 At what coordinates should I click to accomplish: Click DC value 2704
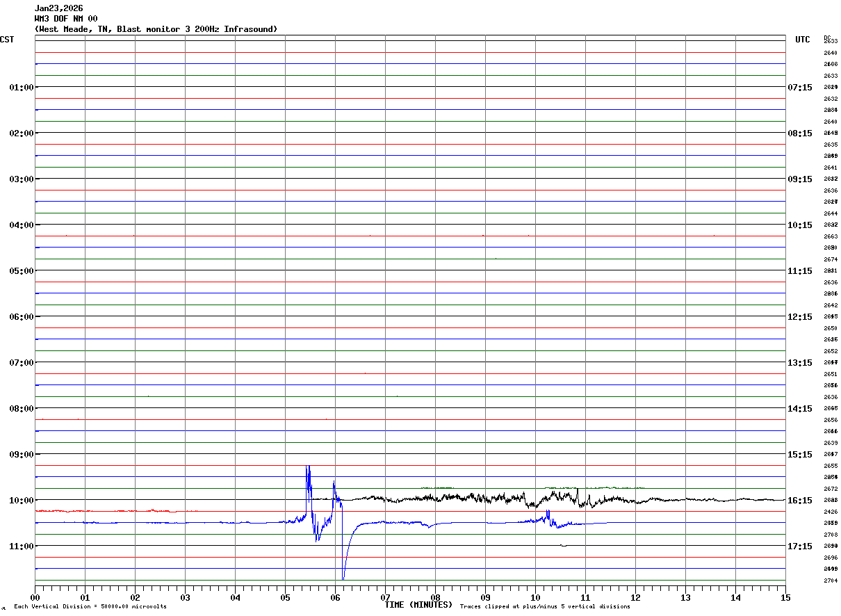pyautogui.click(x=831, y=581)
